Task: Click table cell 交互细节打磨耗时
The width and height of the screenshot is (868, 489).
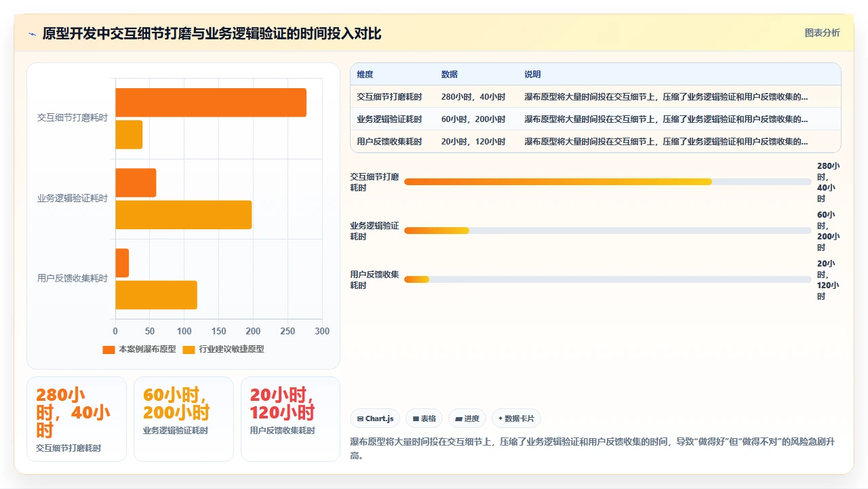Action: 389,97
